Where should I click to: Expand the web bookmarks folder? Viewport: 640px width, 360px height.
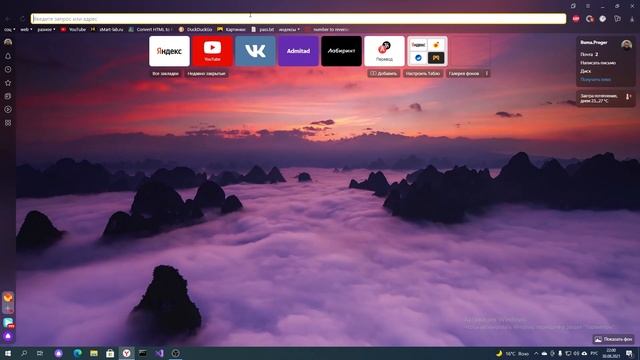tap(26, 29)
